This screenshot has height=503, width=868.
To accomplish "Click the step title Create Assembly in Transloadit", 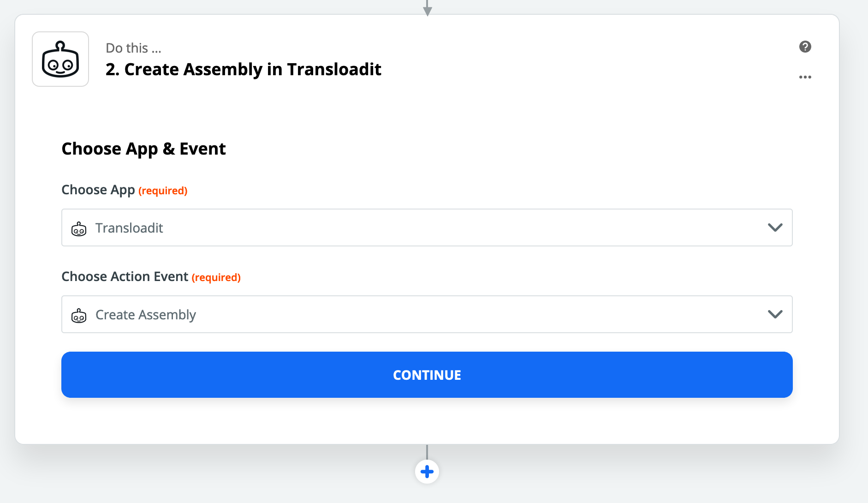I will (x=243, y=69).
